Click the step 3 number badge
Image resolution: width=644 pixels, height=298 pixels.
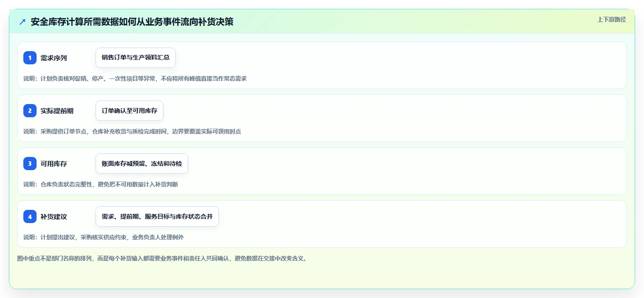click(x=30, y=164)
